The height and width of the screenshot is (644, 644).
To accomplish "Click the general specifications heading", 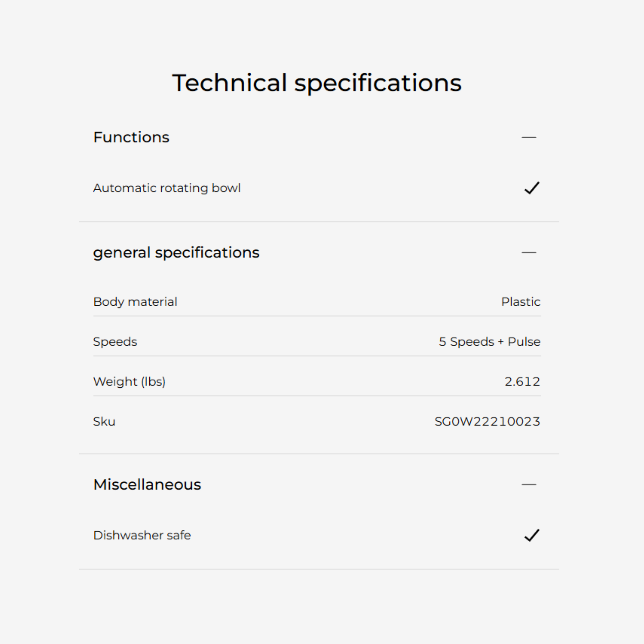I will (176, 253).
